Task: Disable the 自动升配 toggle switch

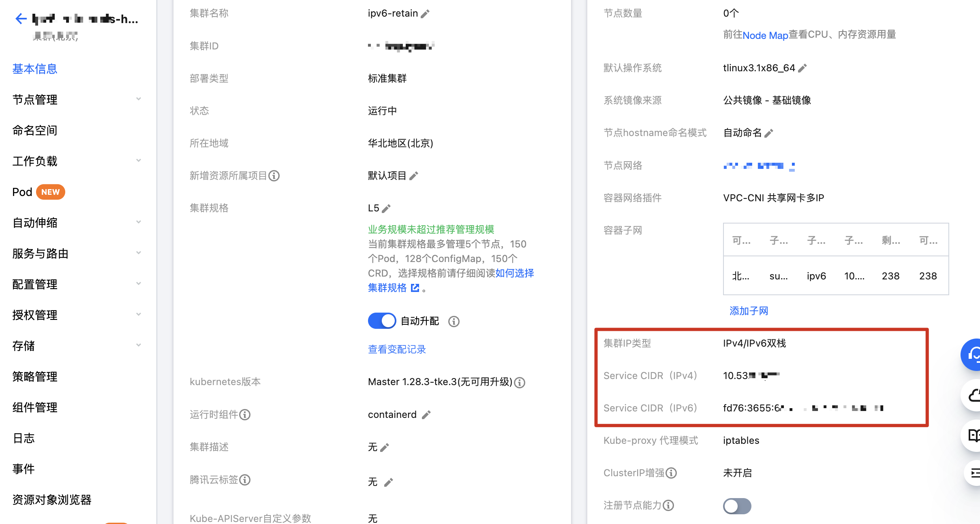Action: 382,321
